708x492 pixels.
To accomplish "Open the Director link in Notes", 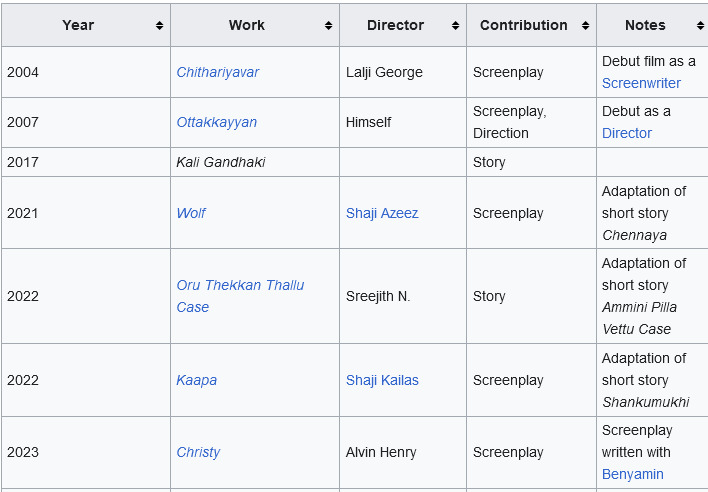I will pyautogui.click(x=627, y=133).
